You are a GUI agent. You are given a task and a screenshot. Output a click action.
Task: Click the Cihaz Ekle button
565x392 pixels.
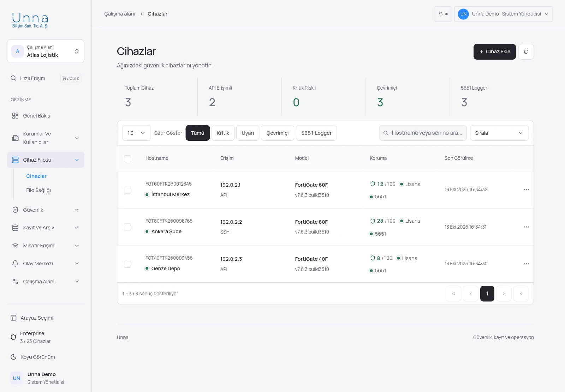495,52
